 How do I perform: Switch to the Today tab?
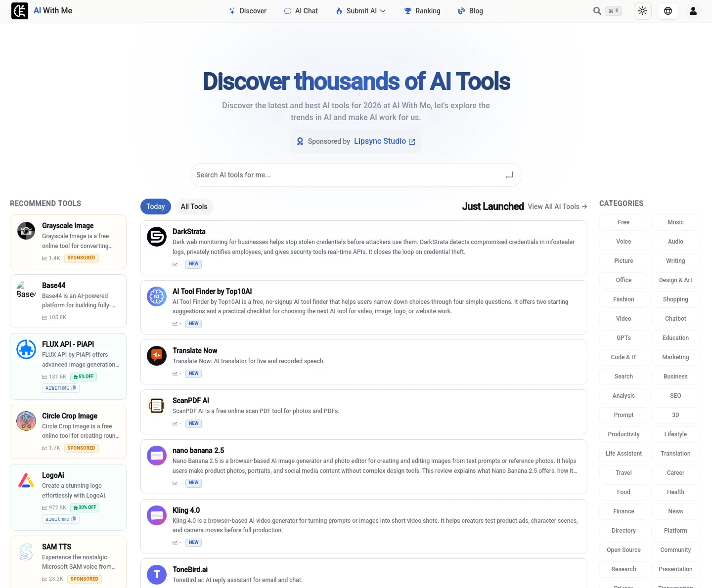pyautogui.click(x=156, y=207)
